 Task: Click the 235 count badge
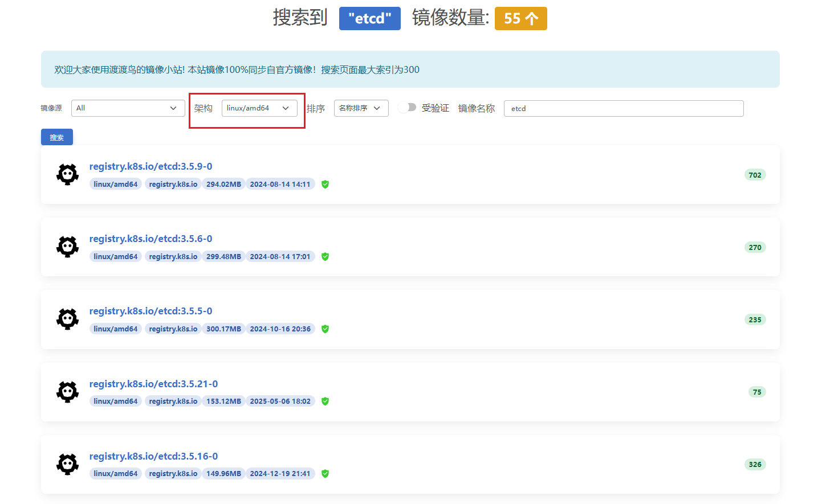point(755,319)
